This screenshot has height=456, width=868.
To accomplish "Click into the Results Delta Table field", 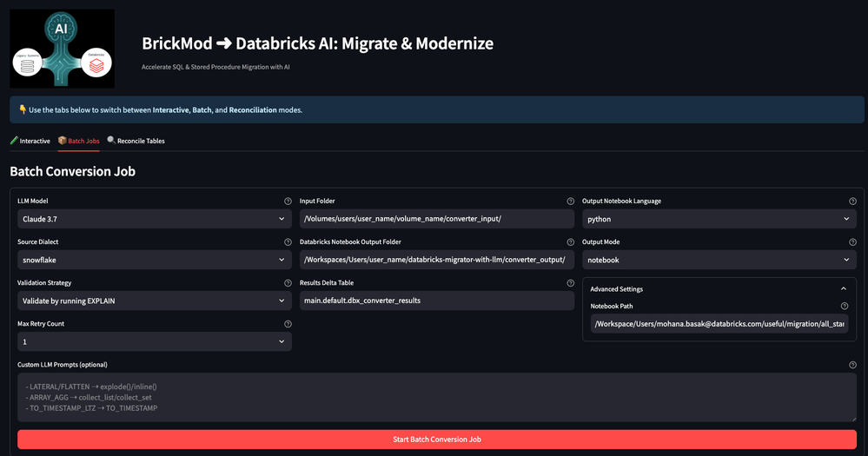I will (436, 301).
